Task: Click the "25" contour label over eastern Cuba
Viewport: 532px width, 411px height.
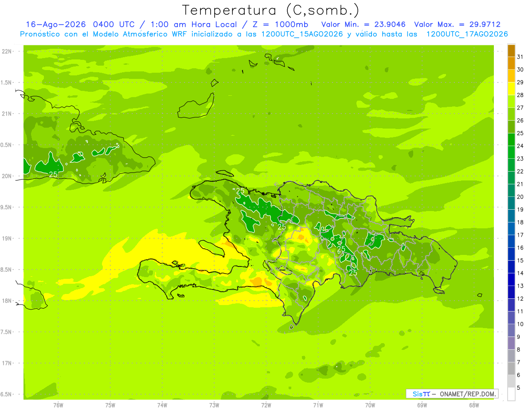Action: (53, 175)
